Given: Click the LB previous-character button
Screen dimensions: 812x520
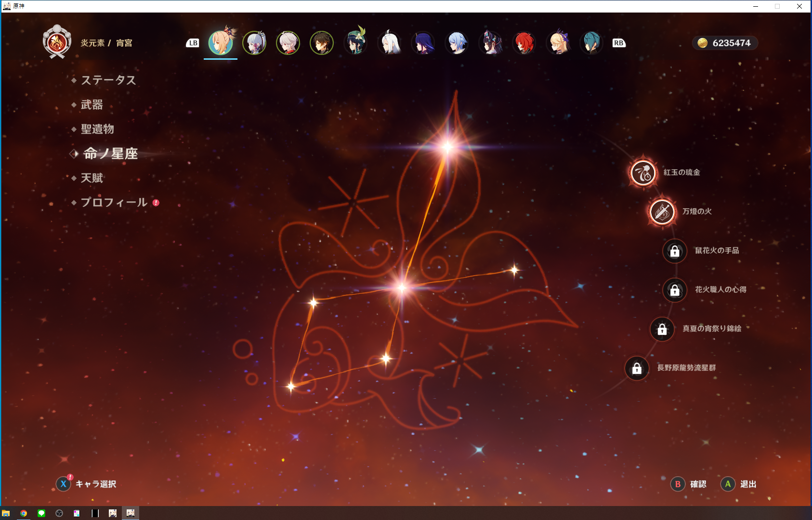Looking at the screenshot, I should [193, 43].
